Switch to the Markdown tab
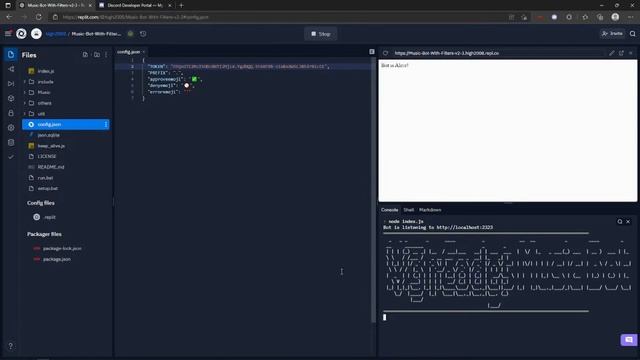 click(x=430, y=210)
